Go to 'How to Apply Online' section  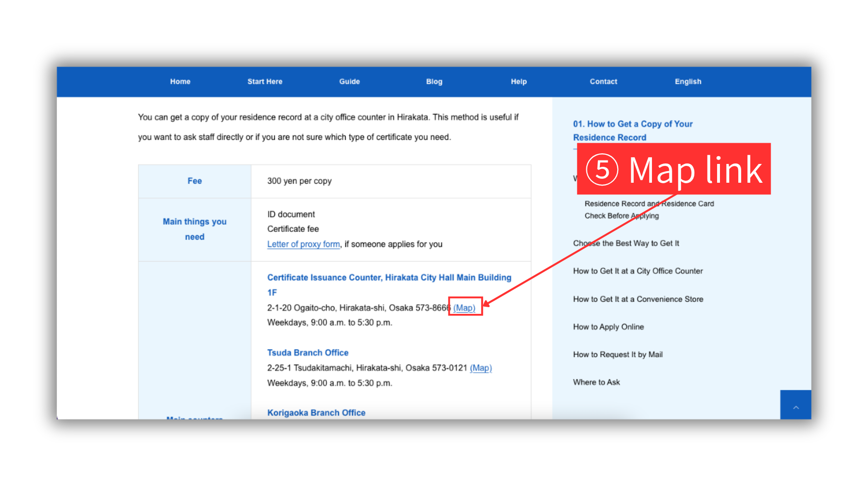[x=608, y=327]
